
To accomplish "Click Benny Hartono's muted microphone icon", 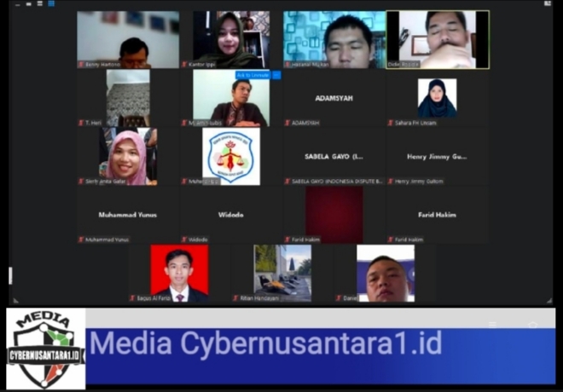I will tap(81, 65).
